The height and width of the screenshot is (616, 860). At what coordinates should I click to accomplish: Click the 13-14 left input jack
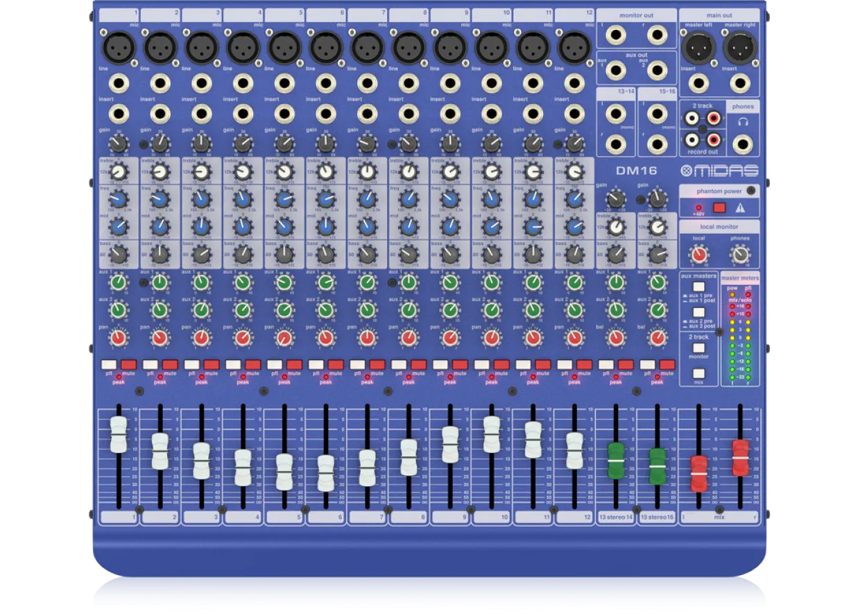click(x=616, y=114)
